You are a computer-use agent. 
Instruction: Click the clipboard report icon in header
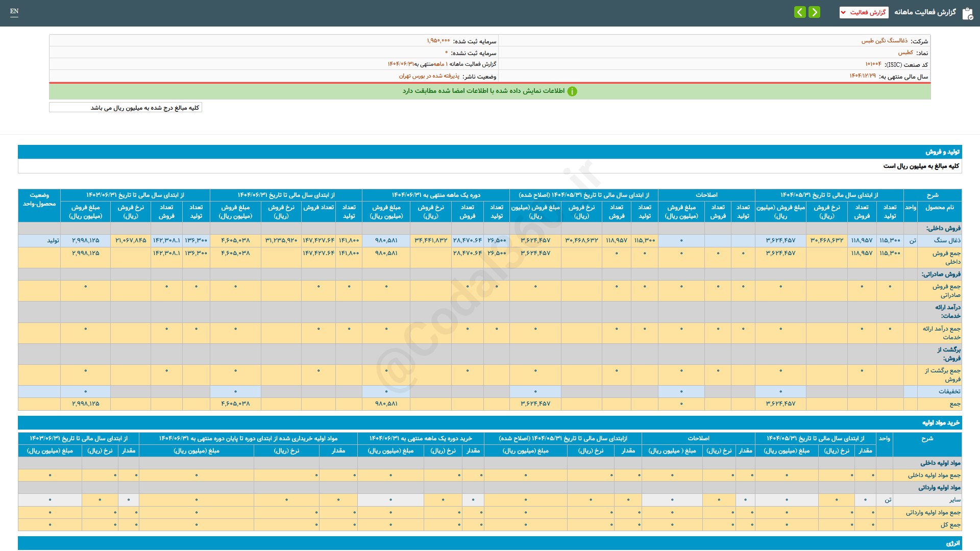967,13
